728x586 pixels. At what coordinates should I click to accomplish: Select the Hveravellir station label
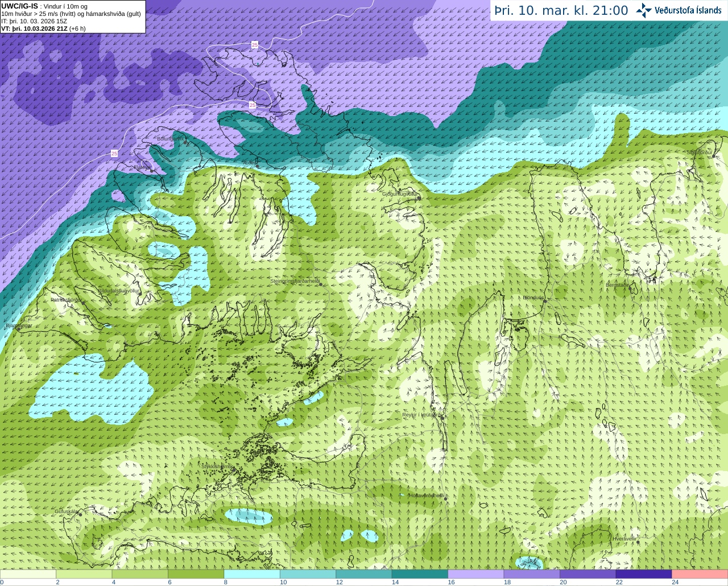click(x=624, y=538)
